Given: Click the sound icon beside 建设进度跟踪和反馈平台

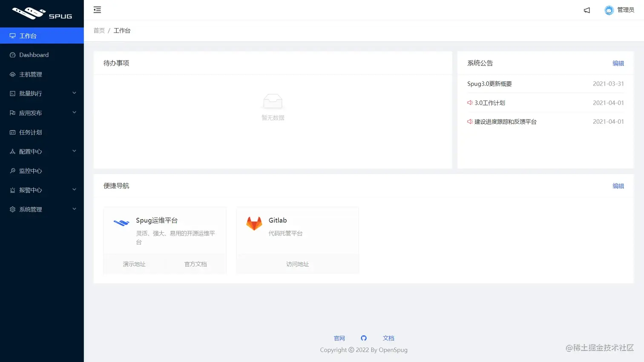Looking at the screenshot, I should pos(470,121).
